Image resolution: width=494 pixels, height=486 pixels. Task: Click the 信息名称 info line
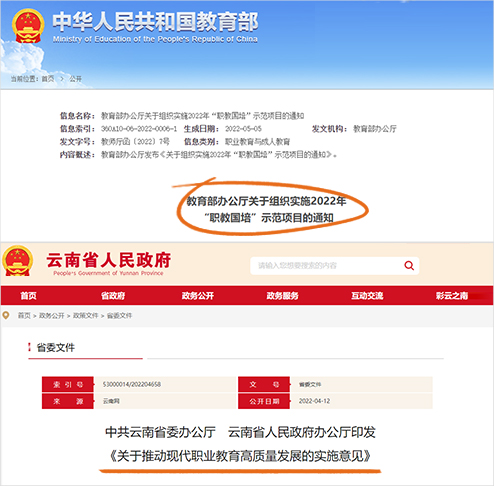(182, 116)
